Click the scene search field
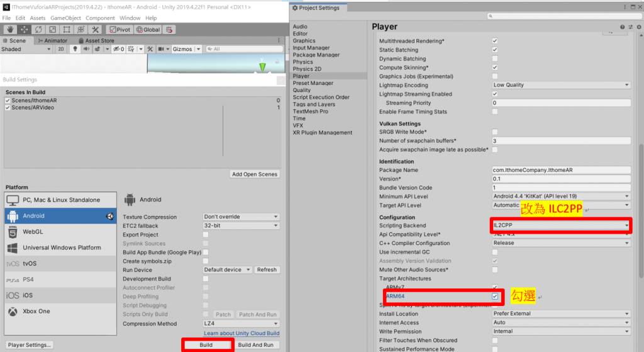This screenshot has height=352, width=644. tap(245, 49)
